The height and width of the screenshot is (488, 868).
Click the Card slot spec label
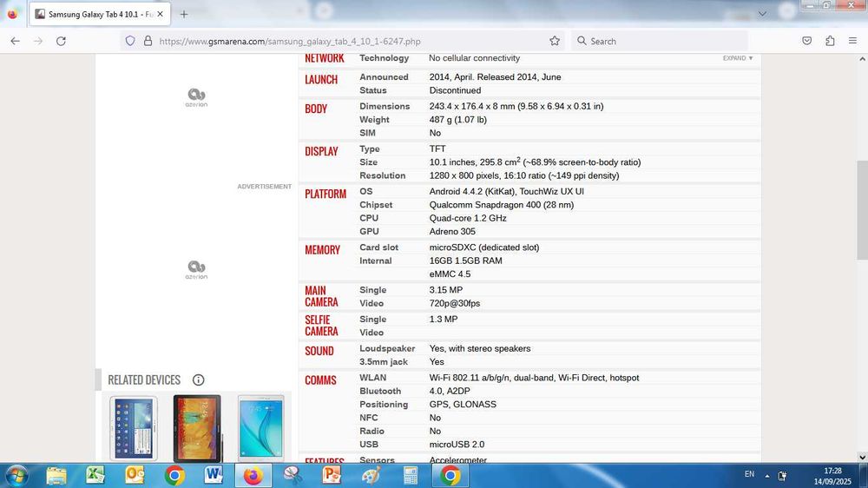coord(378,247)
